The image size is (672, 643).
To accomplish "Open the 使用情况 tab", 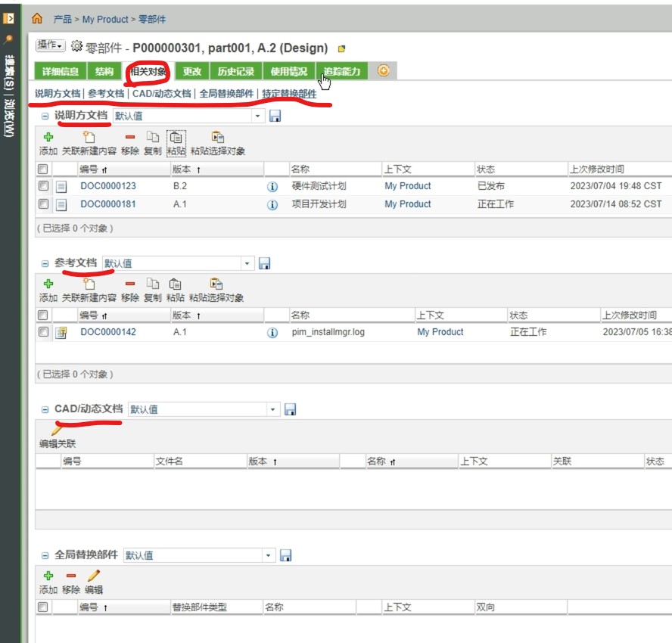I will pos(289,71).
